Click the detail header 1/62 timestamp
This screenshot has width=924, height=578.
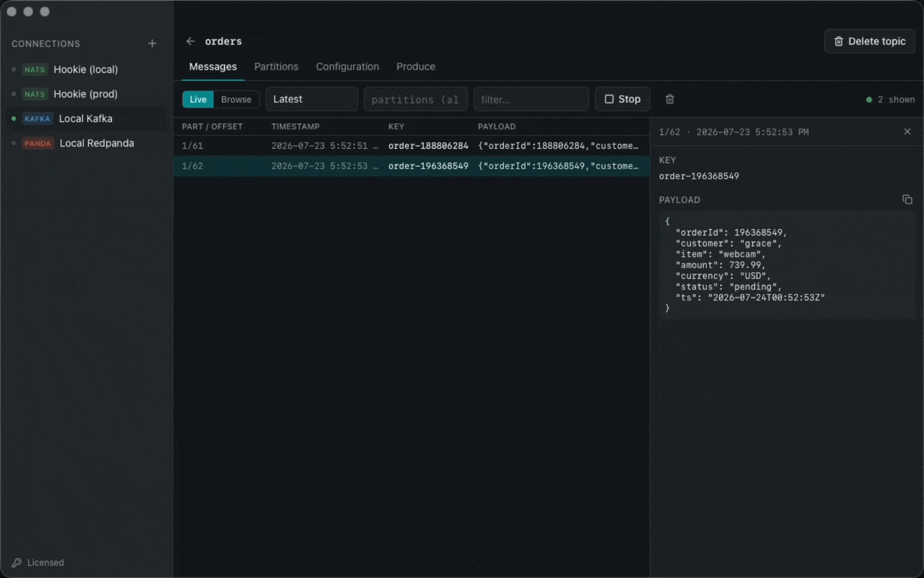[734, 132]
